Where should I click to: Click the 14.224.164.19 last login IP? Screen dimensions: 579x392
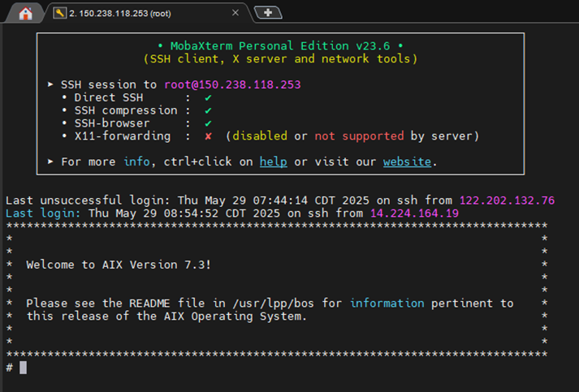tap(414, 213)
